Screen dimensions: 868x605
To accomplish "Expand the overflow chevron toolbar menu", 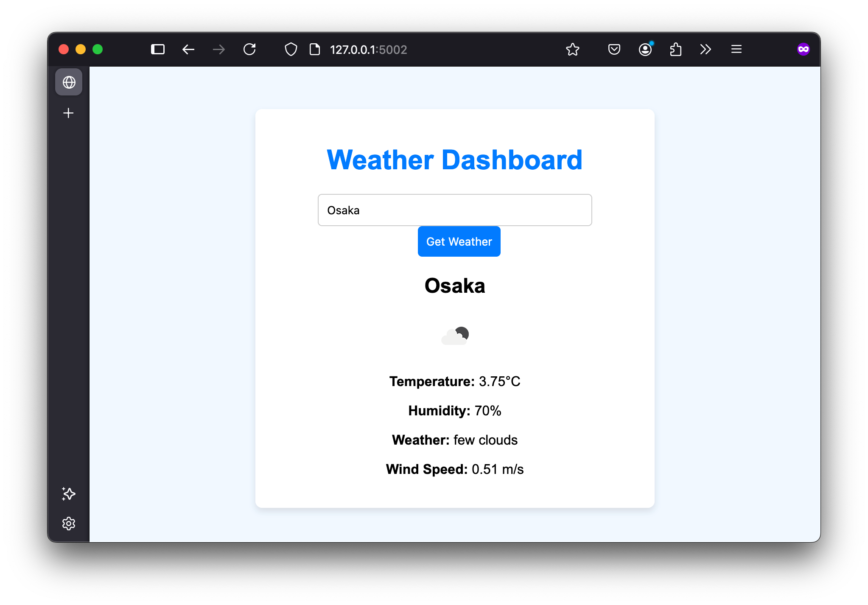I will pyautogui.click(x=706, y=49).
